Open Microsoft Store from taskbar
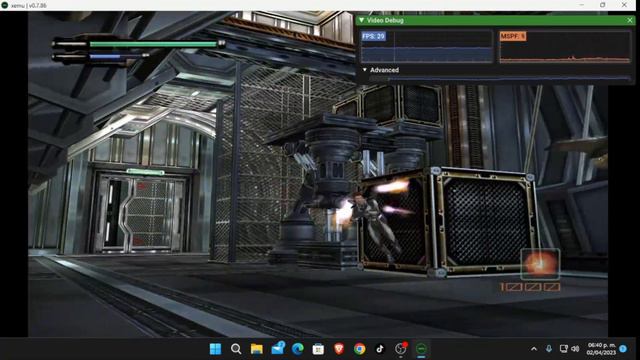The image size is (640, 360). pos(318,349)
